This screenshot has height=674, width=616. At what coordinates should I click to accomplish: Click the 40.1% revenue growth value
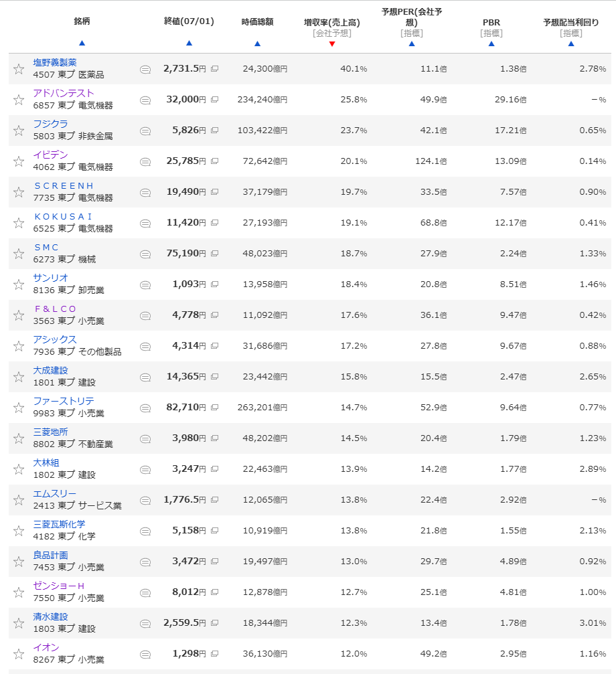tap(354, 69)
